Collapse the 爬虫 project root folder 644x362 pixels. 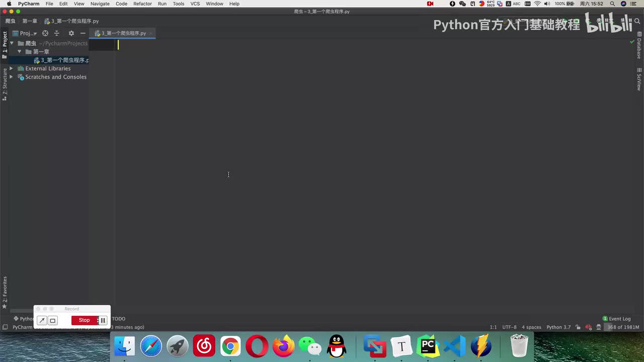coord(12,43)
